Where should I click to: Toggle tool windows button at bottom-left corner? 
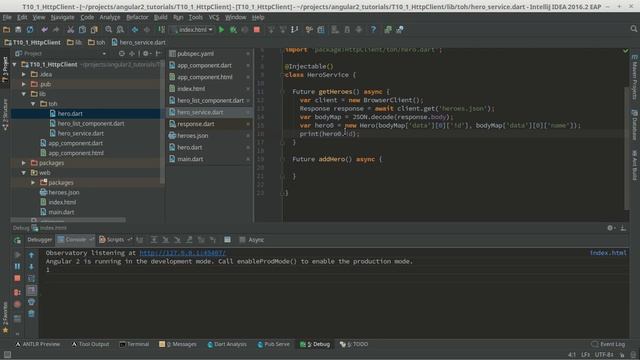tap(7, 355)
